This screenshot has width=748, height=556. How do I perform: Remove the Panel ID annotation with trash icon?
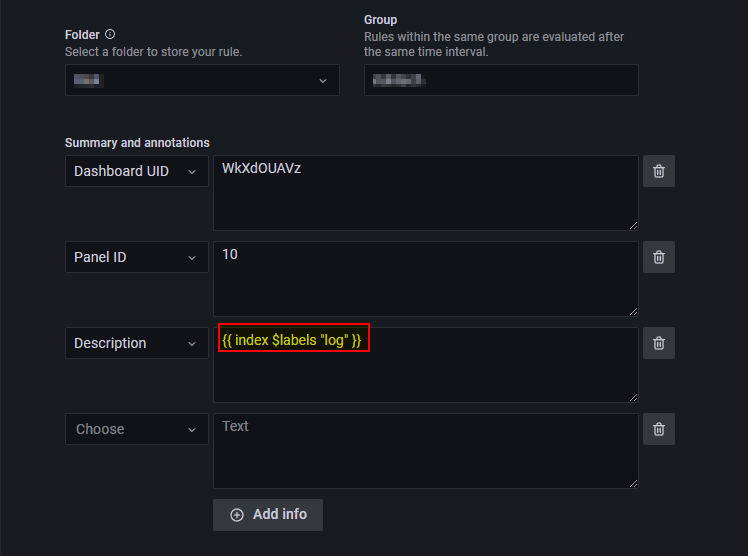pyautogui.click(x=658, y=257)
